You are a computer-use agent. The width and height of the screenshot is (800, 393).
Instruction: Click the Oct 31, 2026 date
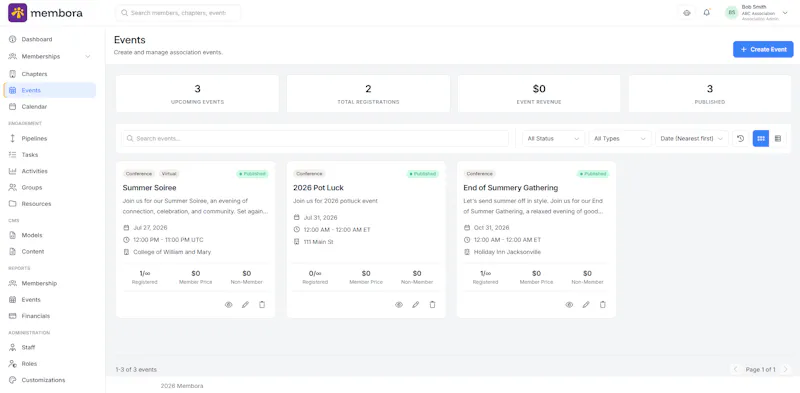tap(491, 227)
